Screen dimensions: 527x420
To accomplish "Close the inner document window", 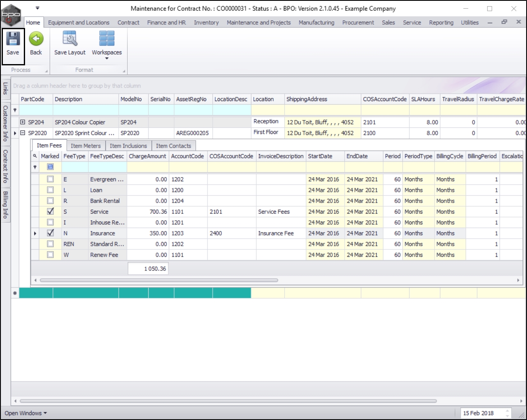I will (519, 22).
